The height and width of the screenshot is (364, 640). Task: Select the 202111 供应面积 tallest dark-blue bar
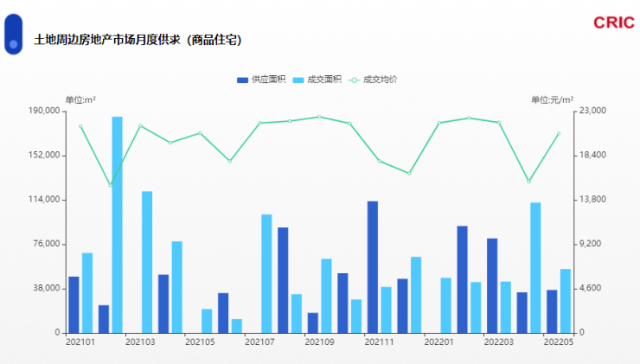(x=373, y=267)
